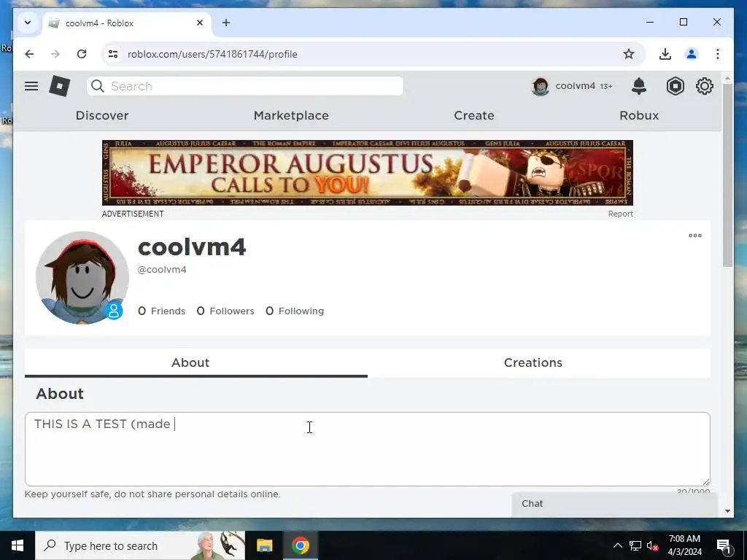Click the scrollbar down arrow
This screenshot has width=747, height=560.
(x=727, y=511)
